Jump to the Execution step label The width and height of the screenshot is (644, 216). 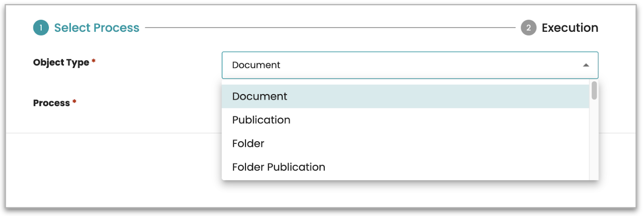(x=570, y=28)
